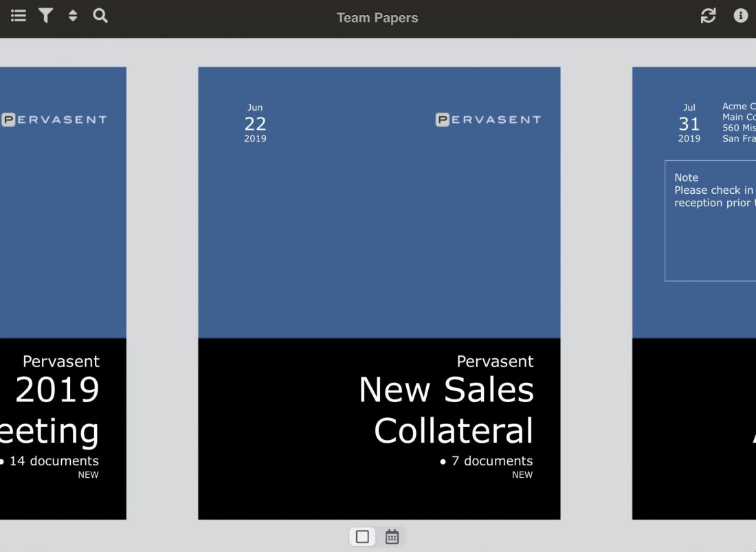Open the list view menu

tap(18, 15)
